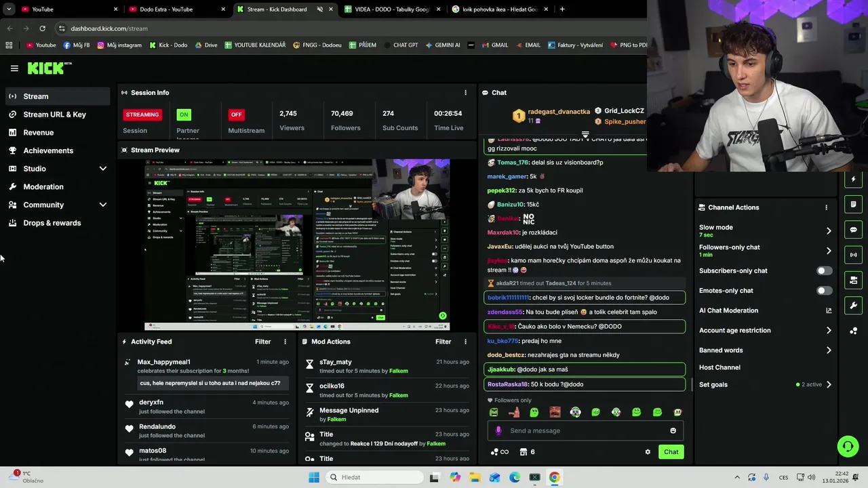Click the broadcast signal icon in the right sidebar
The width and height of the screenshot is (868, 488).
[854, 255]
